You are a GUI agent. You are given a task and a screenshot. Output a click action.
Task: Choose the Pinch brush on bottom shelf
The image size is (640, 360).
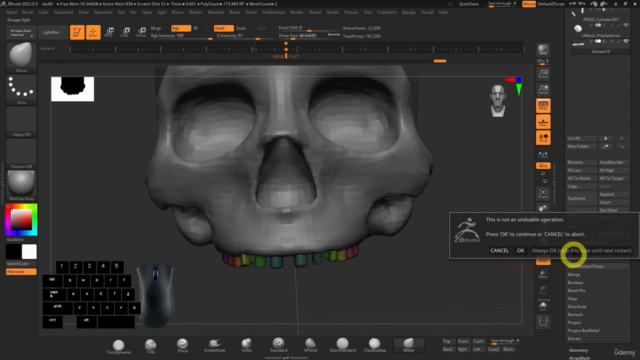coord(182,347)
